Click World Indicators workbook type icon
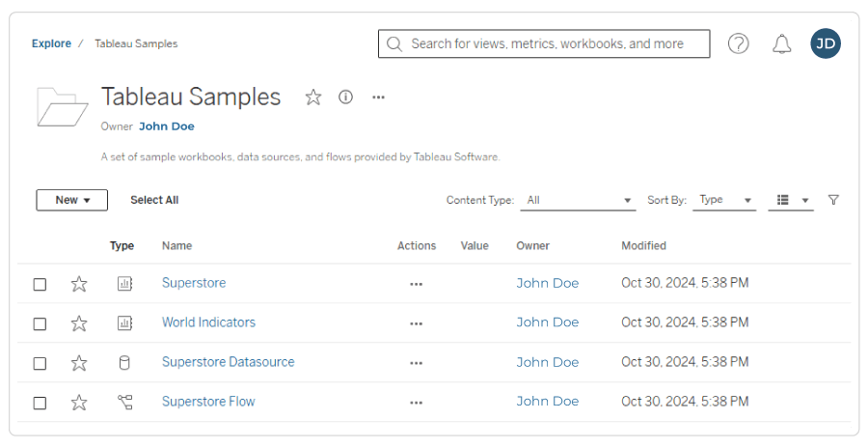This screenshot has width=868, height=448. tap(124, 323)
